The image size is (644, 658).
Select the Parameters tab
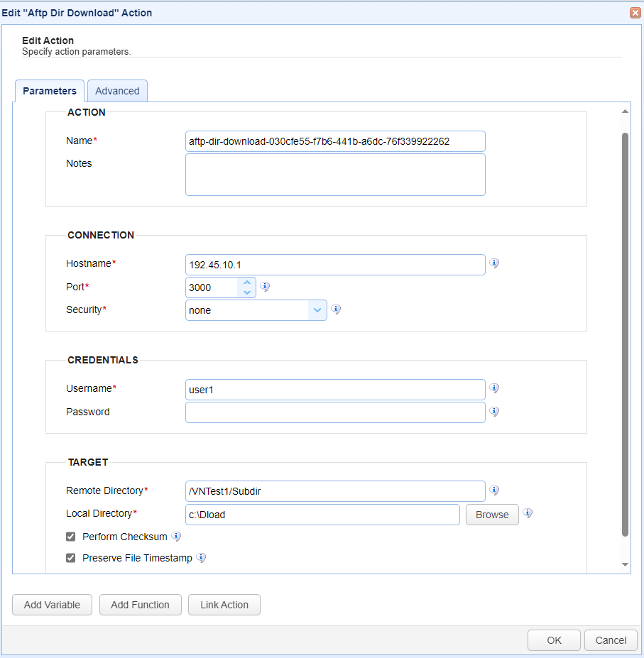[50, 91]
